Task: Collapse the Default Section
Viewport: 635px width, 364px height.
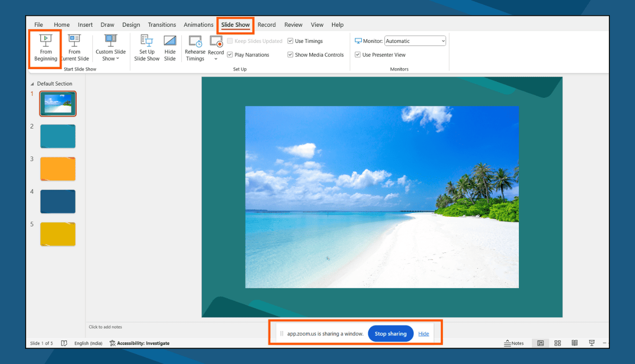Action: 31,83
